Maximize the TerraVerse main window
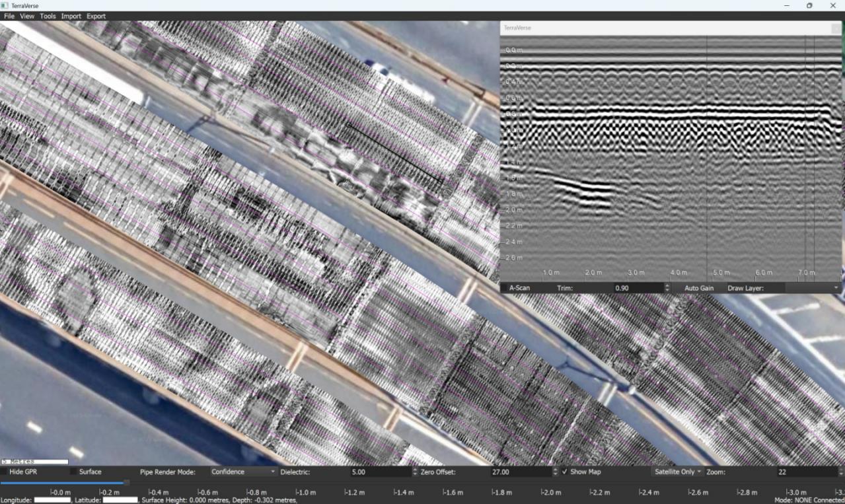845x504 pixels. pyautogui.click(x=809, y=5)
